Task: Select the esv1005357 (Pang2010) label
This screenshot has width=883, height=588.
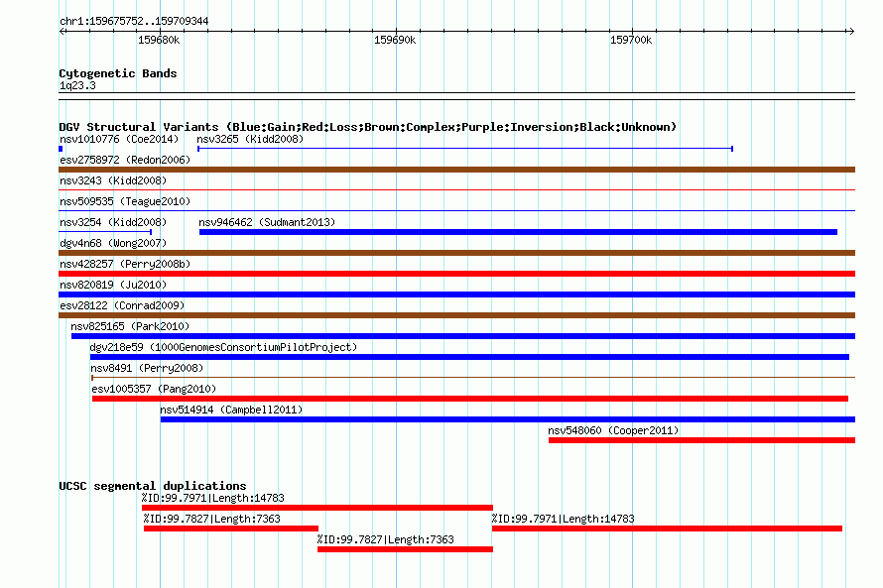Action: [x=154, y=389]
